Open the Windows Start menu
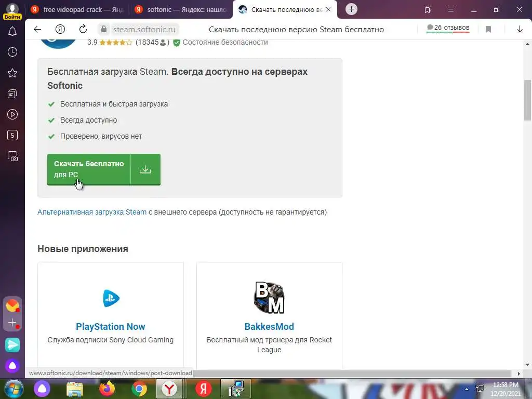The image size is (532, 399). pyautogui.click(x=14, y=389)
